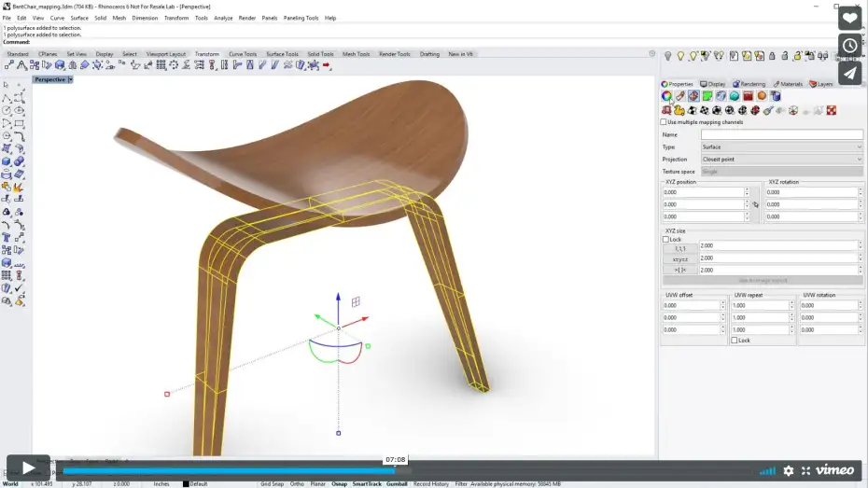Viewport: 868px width, 488px height.
Task: Open the Render menu
Action: pos(247,19)
